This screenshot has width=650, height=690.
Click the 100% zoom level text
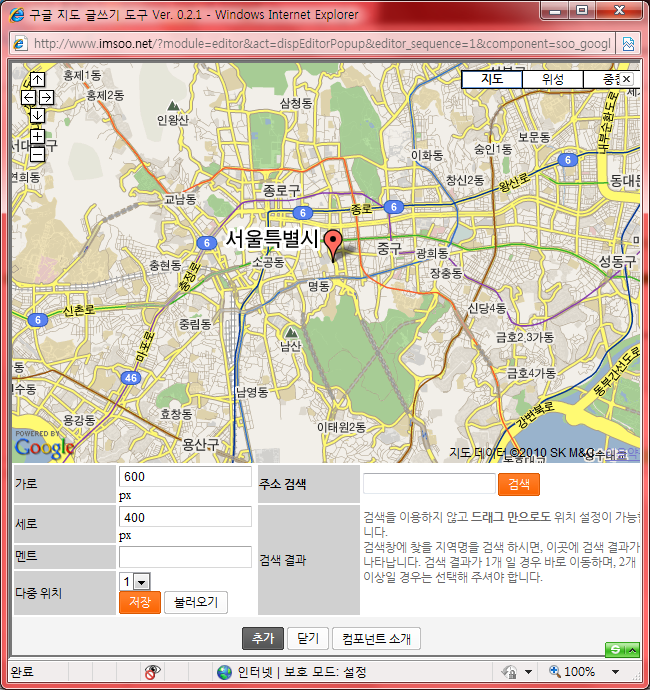coord(580,672)
